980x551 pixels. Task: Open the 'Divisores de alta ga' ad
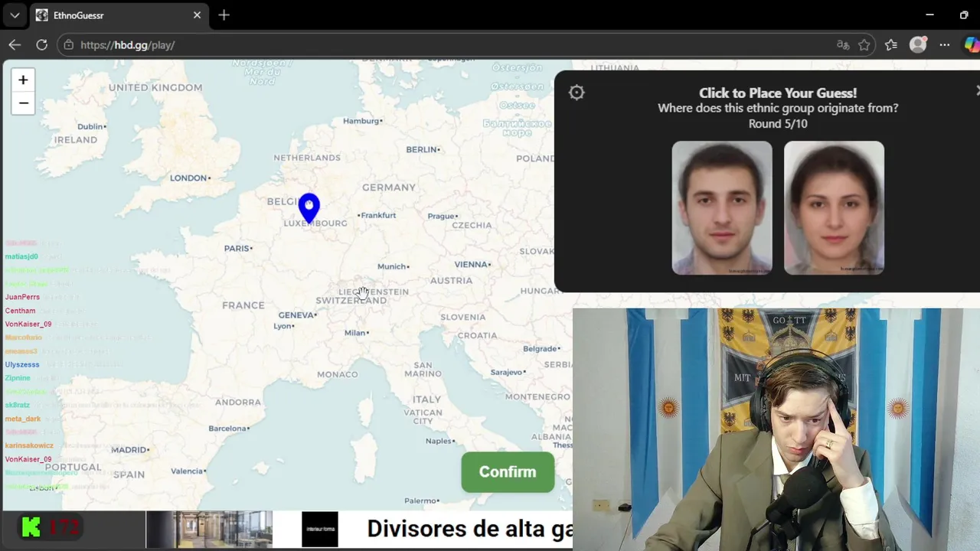470,529
